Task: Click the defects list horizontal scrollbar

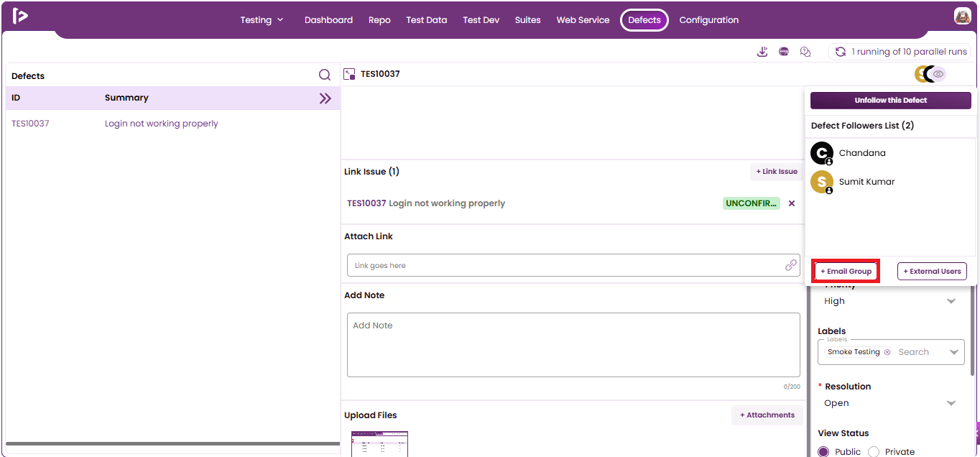Action: coord(172,444)
